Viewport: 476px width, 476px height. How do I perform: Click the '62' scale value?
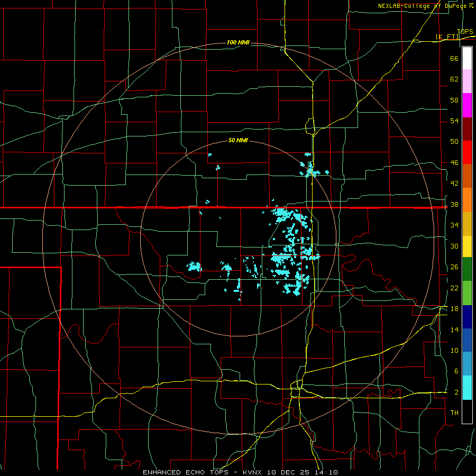[x=454, y=79]
